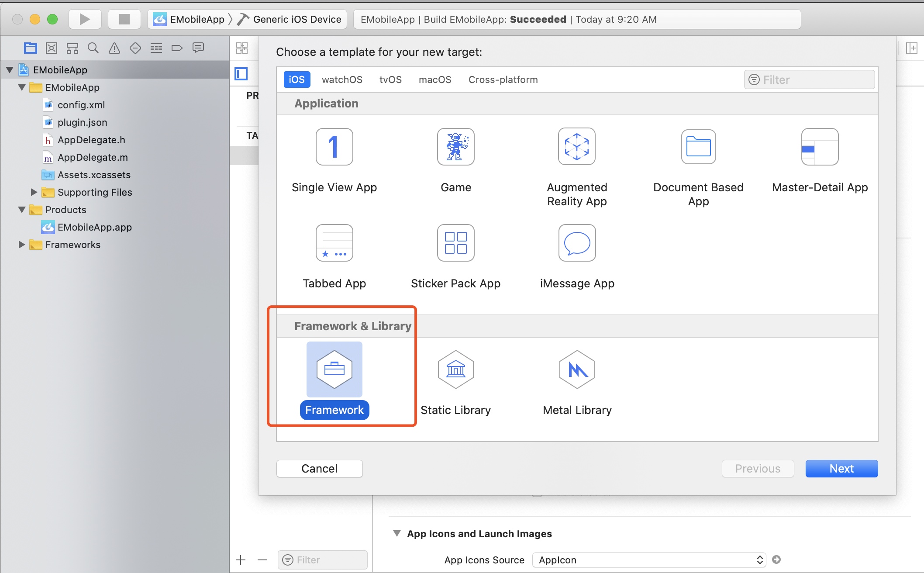Click the related items grid icon
The image size is (924, 573).
tap(242, 48)
